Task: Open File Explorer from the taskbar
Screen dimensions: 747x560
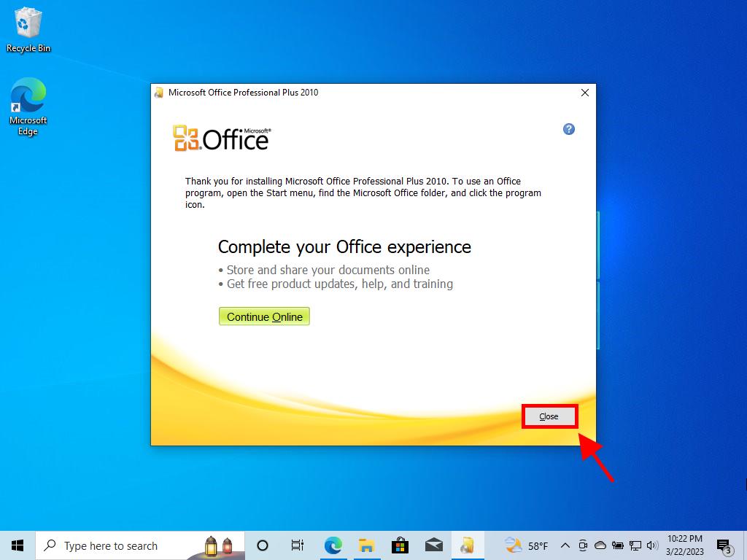Action: pyautogui.click(x=366, y=545)
